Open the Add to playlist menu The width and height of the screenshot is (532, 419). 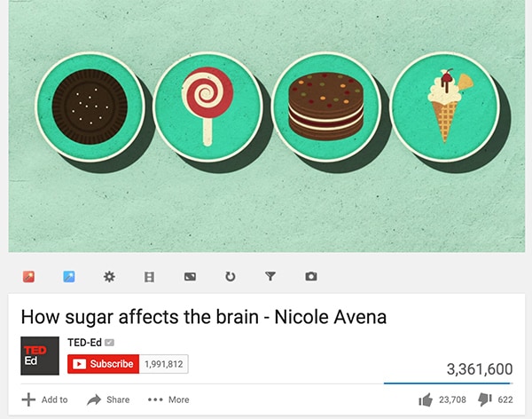click(45, 399)
